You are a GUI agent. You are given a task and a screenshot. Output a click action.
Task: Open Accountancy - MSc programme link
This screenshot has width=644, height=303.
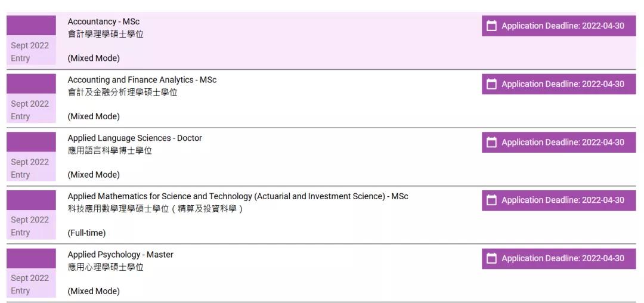coord(103,22)
